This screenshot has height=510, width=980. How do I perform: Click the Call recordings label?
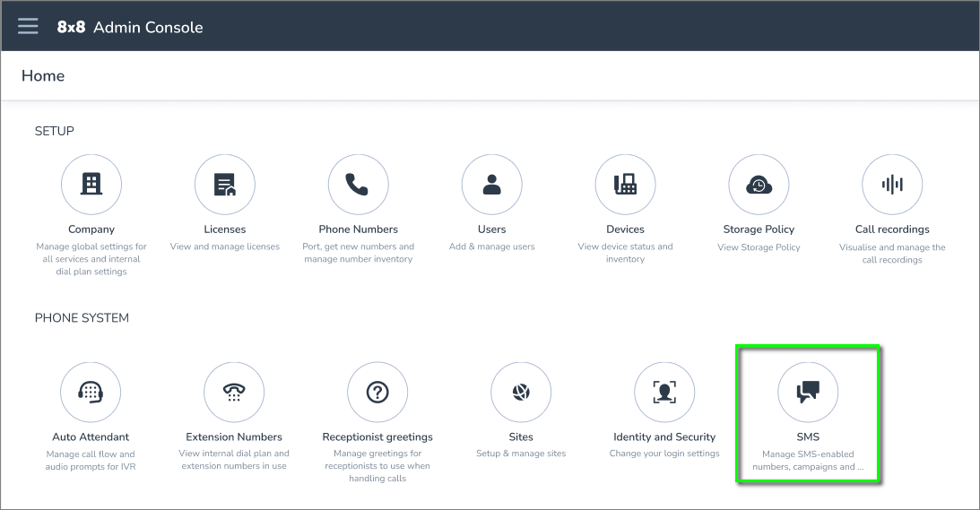pos(892,229)
